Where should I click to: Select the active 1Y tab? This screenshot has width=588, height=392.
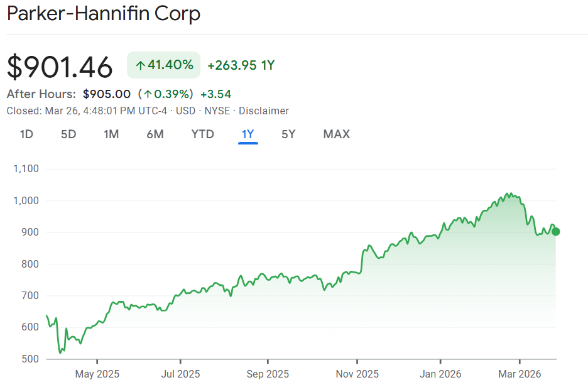point(248,134)
